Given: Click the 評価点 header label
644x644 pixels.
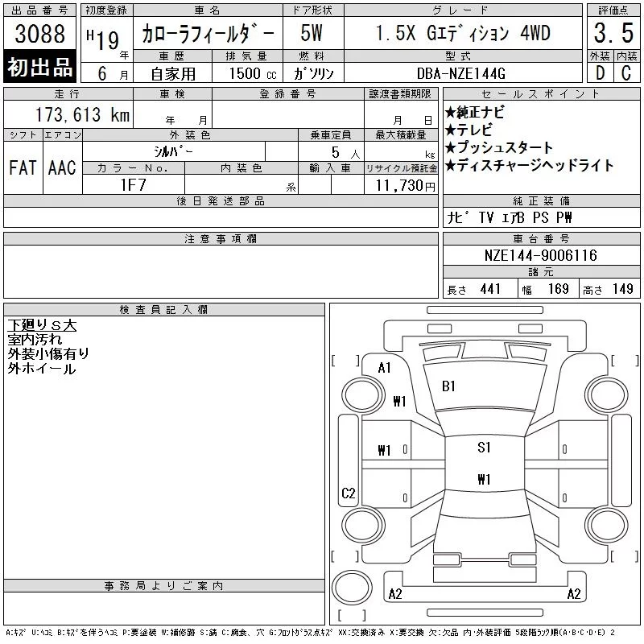Looking at the screenshot, I should pyautogui.click(x=613, y=10).
